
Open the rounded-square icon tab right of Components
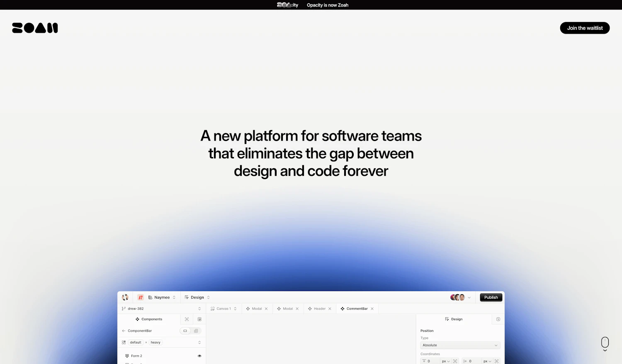(199, 319)
